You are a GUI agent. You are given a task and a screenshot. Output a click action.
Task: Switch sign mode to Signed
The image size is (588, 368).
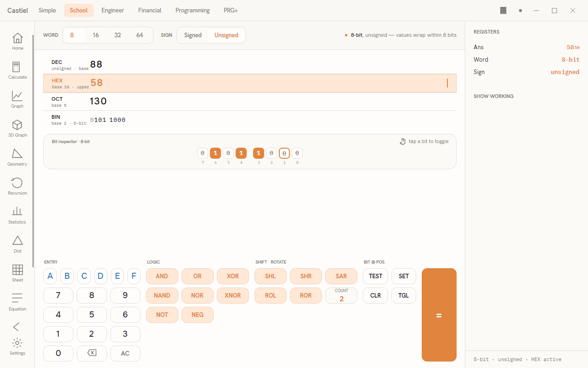click(x=193, y=35)
